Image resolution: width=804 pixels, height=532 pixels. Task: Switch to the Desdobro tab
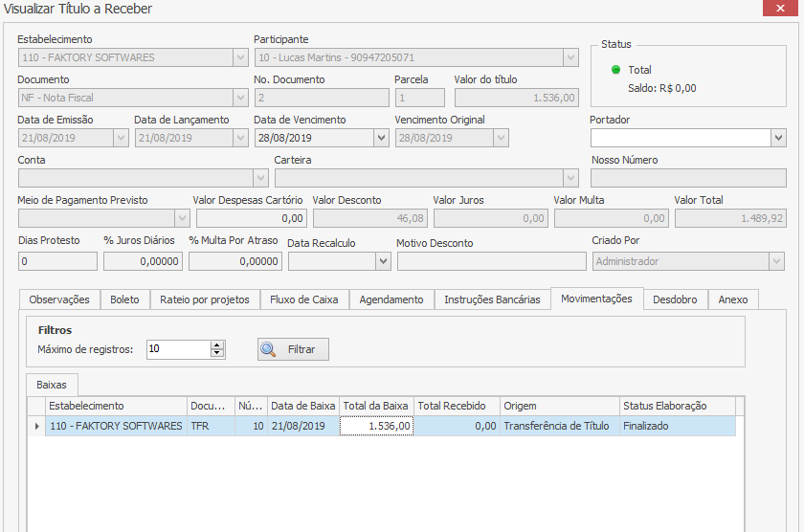[x=675, y=299]
